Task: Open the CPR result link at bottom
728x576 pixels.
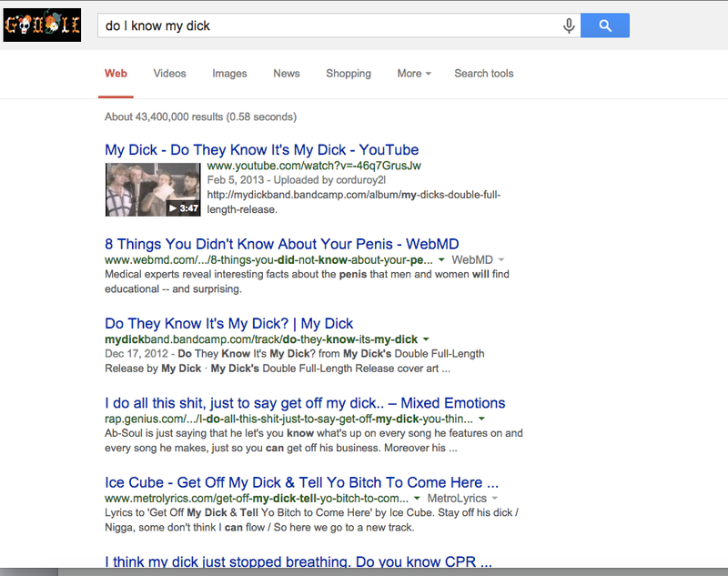Action: tap(298, 561)
